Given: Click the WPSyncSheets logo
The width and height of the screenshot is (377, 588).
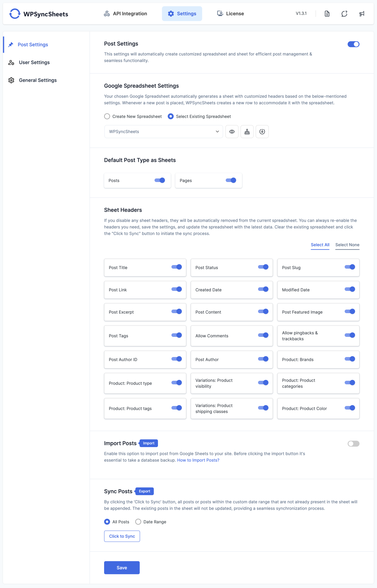Looking at the screenshot, I should [x=38, y=14].
